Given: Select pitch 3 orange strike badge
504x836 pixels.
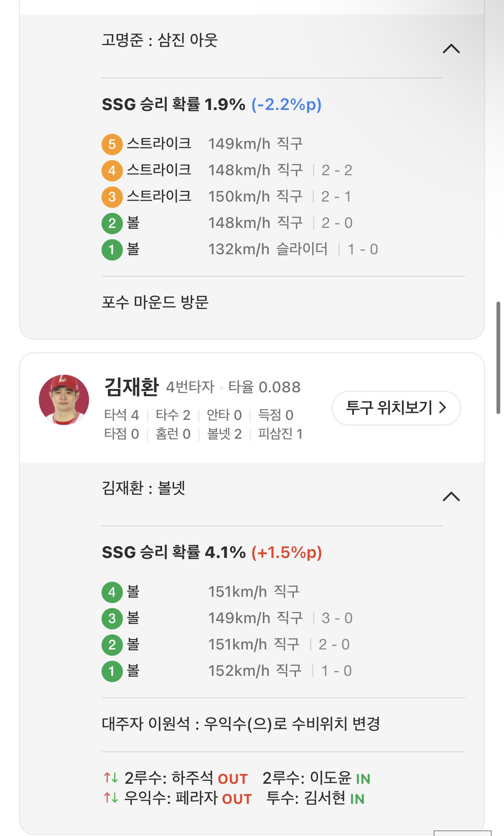Looking at the screenshot, I should point(112,197).
